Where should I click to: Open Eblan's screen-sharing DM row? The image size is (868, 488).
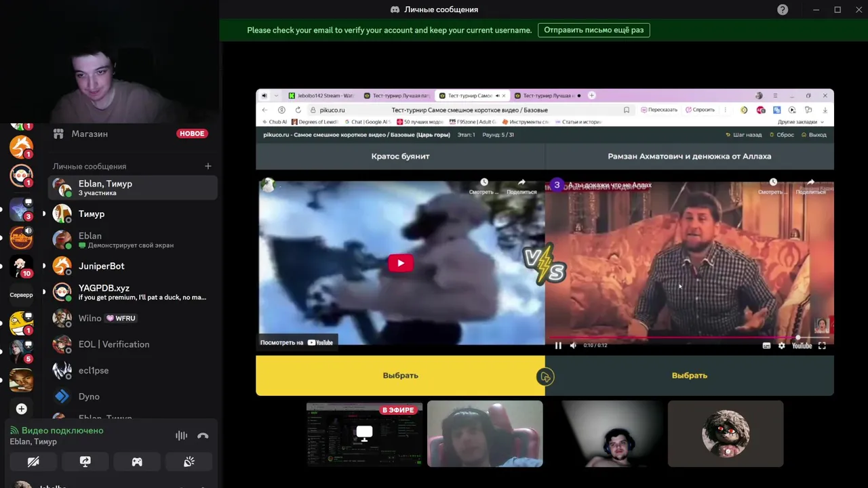coord(133,240)
